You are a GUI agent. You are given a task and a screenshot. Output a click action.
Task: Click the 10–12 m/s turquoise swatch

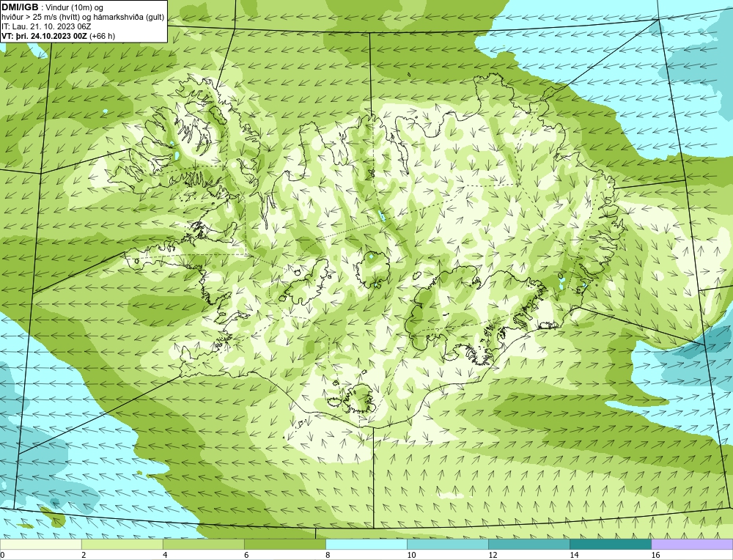click(x=448, y=544)
